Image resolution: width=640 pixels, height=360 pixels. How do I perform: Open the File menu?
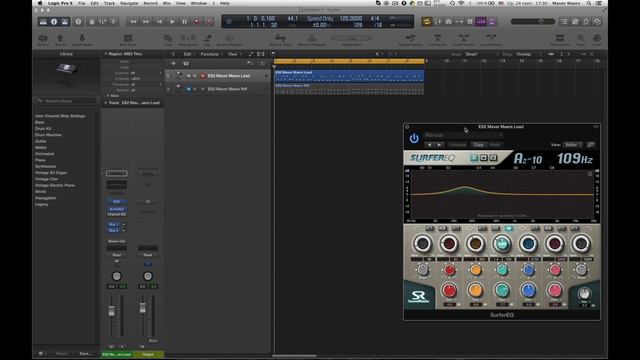(82, 3)
